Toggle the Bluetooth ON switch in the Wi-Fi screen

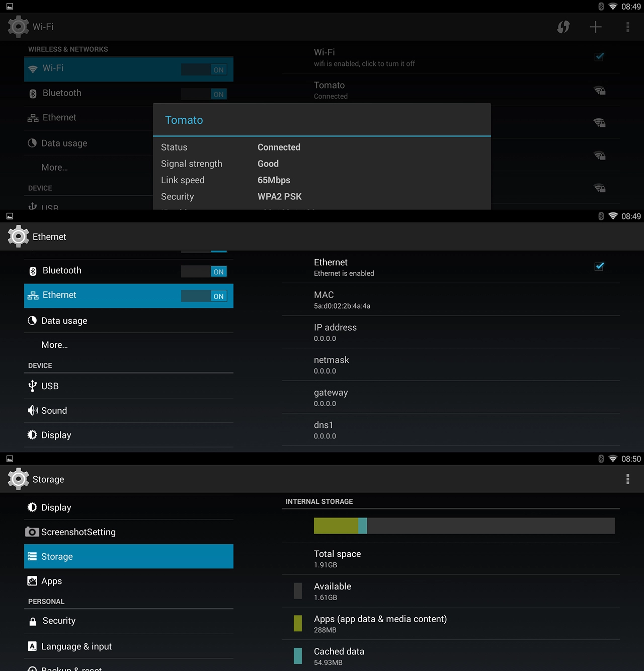pos(204,94)
